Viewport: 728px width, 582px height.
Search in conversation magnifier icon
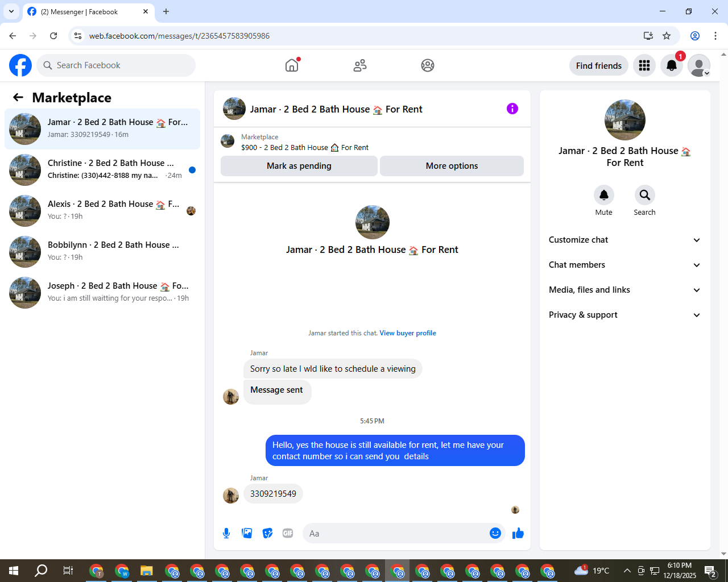(x=645, y=195)
